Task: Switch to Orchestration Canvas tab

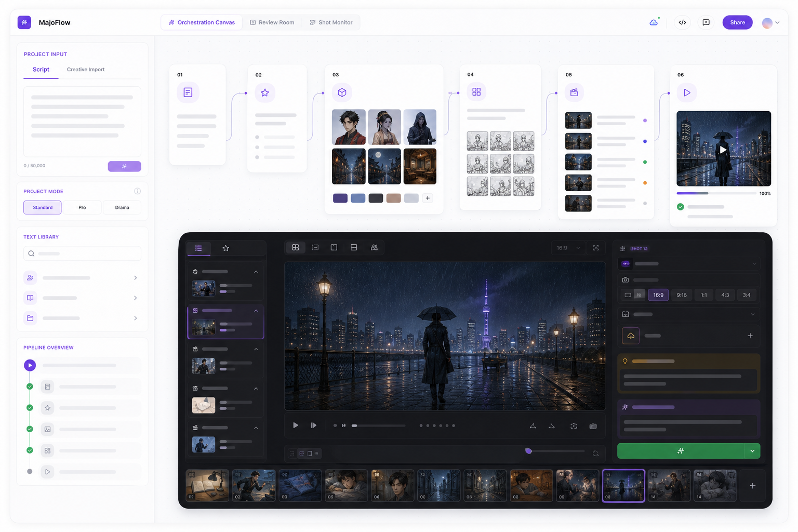Action: [202, 22]
